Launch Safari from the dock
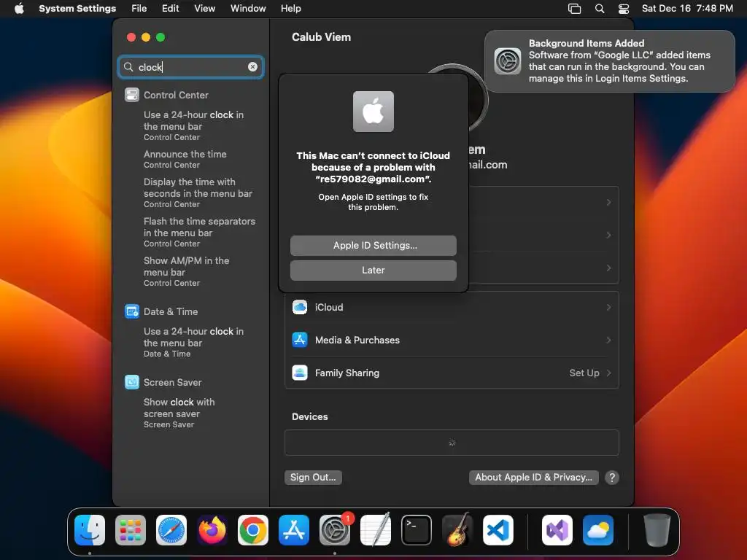The height and width of the screenshot is (560, 747). pyautogui.click(x=171, y=530)
